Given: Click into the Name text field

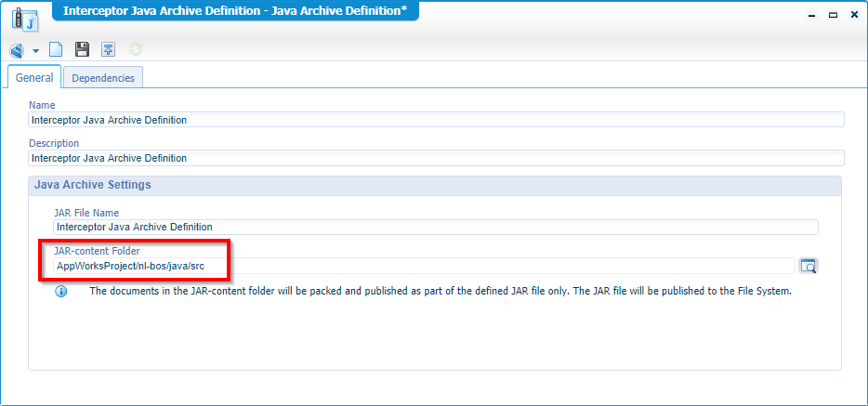Looking at the screenshot, I should coord(436,120).
